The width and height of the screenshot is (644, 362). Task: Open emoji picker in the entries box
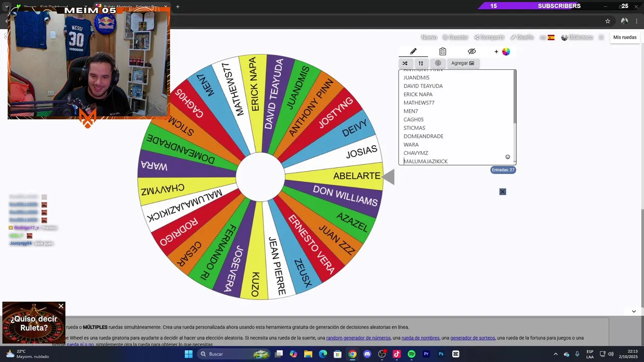(x=508, y=157)
